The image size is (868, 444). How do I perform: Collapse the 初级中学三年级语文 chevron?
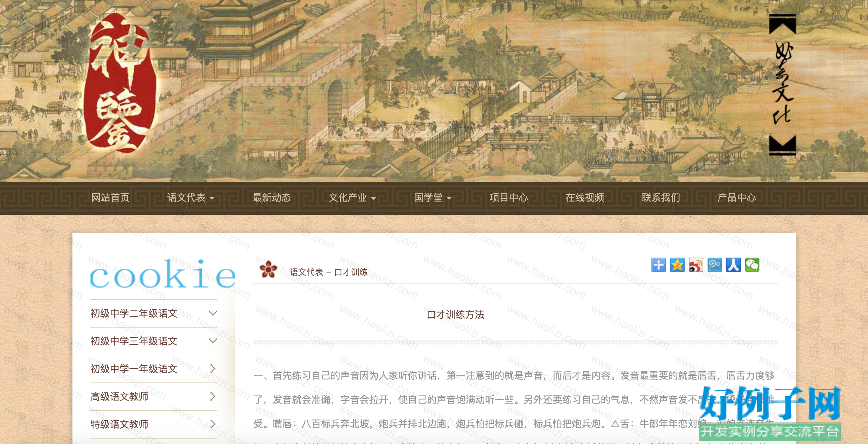click(x=213, y=341)
